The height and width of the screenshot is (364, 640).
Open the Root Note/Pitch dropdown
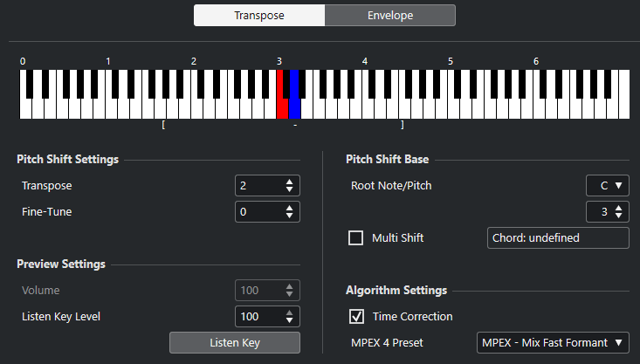[608, 185]
